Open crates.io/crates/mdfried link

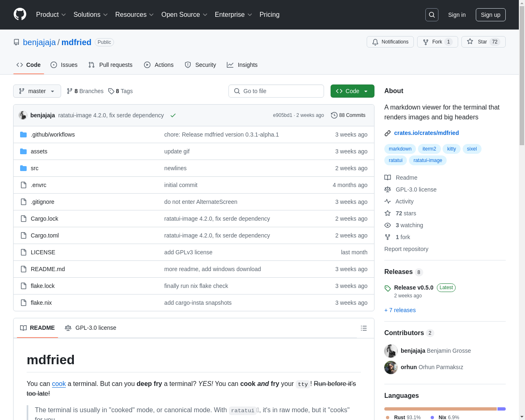point(427,133)
